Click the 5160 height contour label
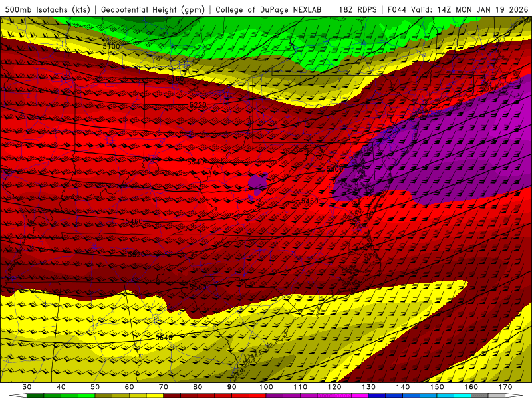The image size is (532, 399). [x=175, y=79]
